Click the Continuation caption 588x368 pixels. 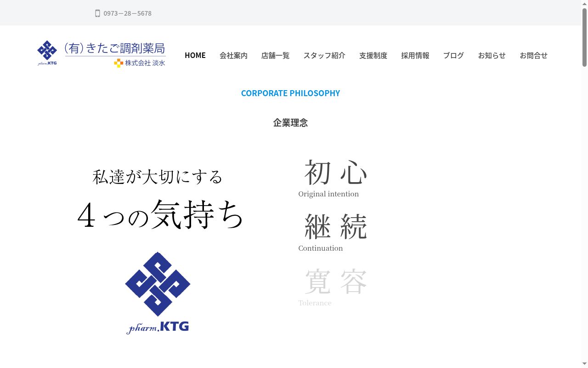pyautogui.click(x=321, y=248)
